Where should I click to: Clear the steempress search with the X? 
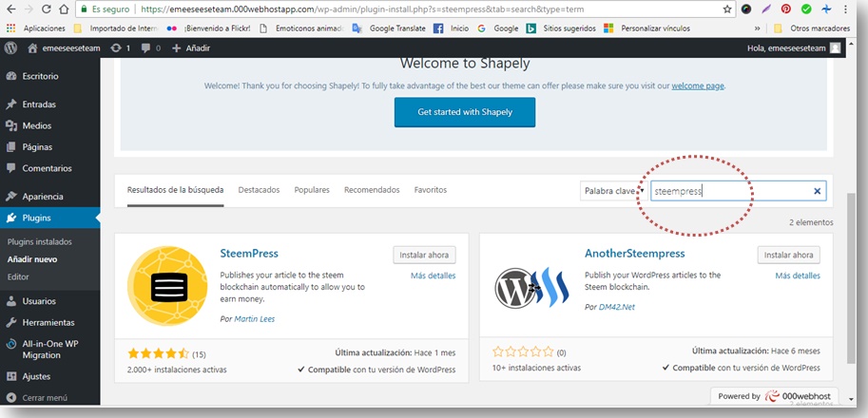817,191
